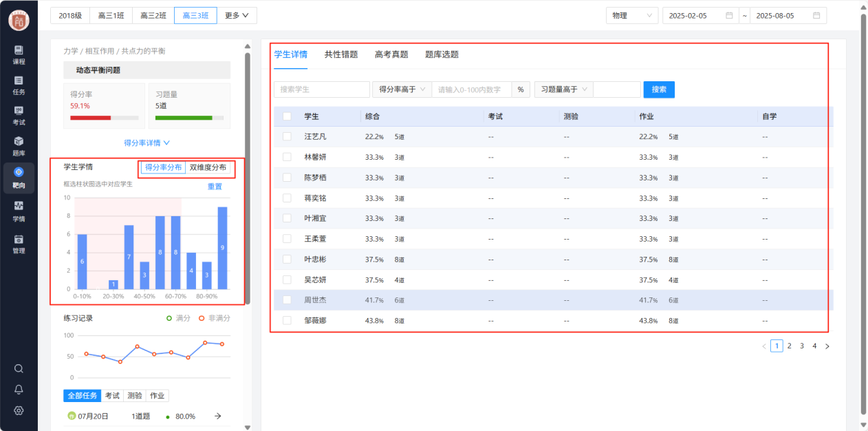Open the 物理 subject dropdown
Image resolution: width=868 pixels, height=431 pixels.
click(631, 15)
